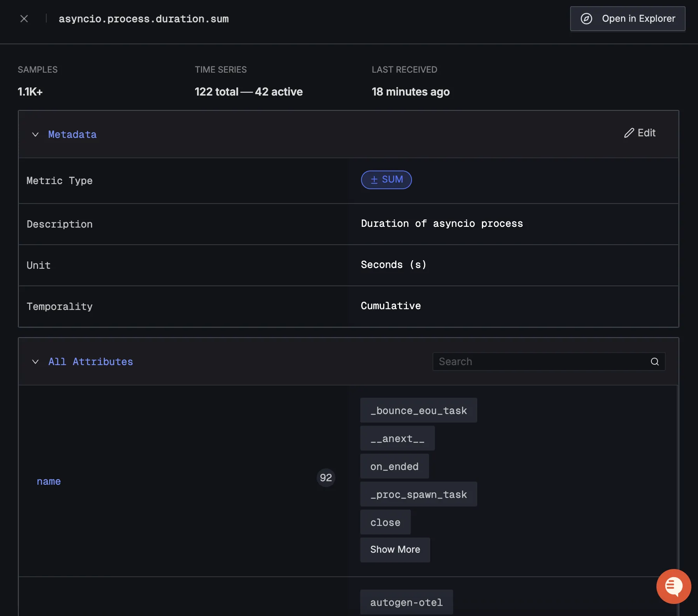Close the metric details panel
Screen dimensions: 698x616
point(24,19)
